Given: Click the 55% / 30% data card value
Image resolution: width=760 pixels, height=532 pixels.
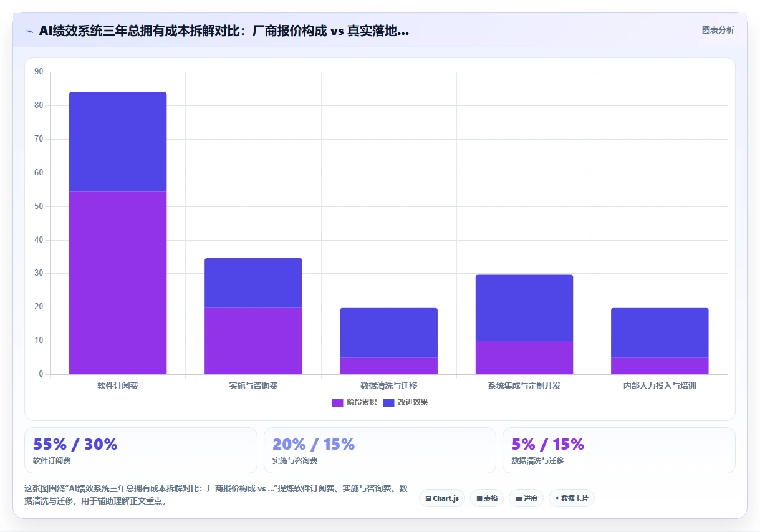Looking at the screenshot, I should (x=75, y=444).
